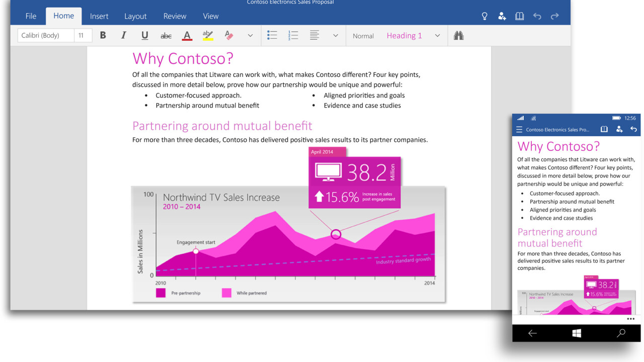
Task: Click the font color icon
Action: click(187, 36)
